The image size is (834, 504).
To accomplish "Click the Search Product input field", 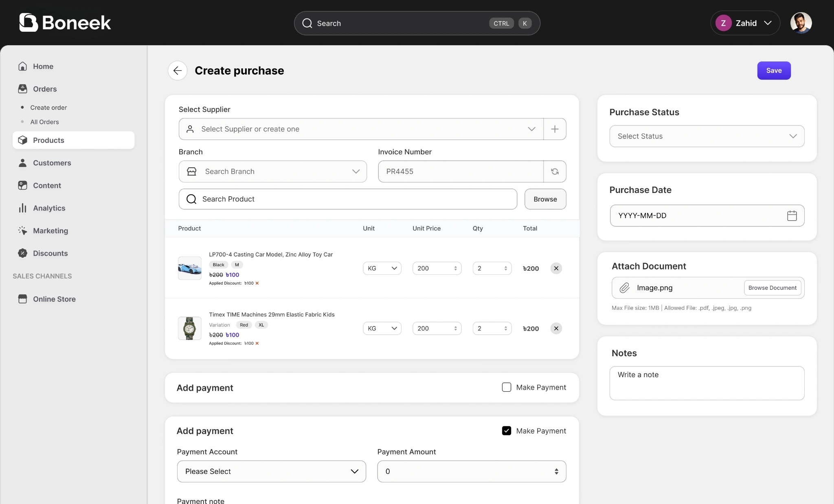I will coord(348,199).
